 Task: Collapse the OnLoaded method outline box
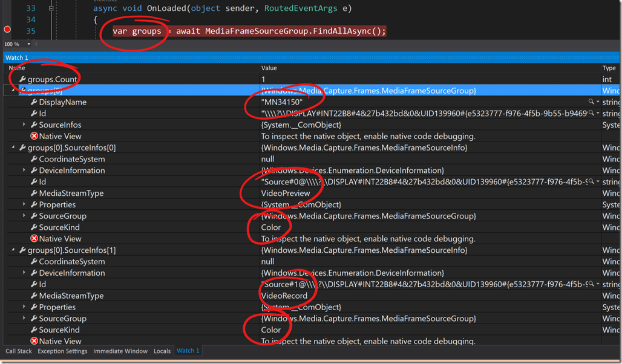[x=51, y=8]
